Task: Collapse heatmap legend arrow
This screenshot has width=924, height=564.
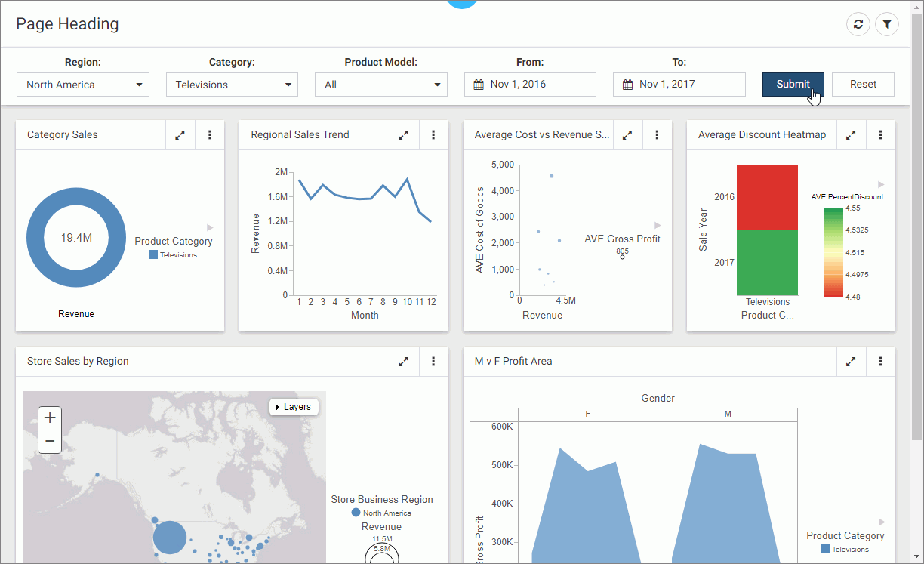Action: [881, 184]
